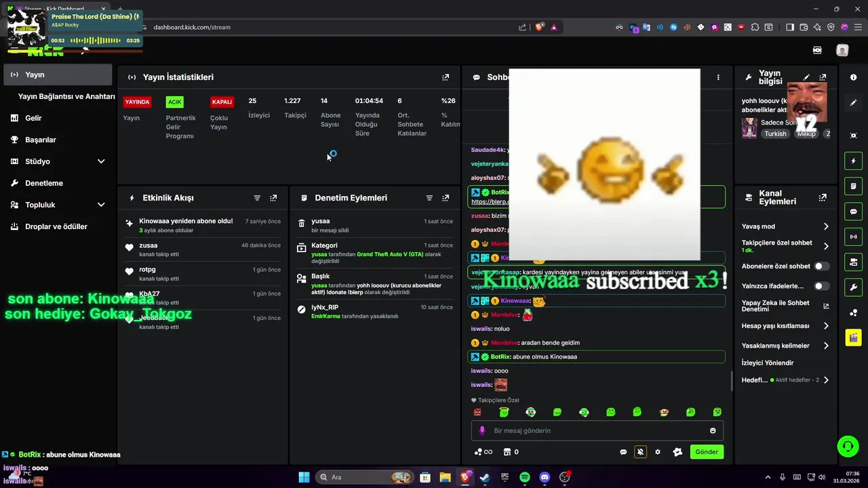
Task: Select Yayın in the left menu
Action: [58, 75]
